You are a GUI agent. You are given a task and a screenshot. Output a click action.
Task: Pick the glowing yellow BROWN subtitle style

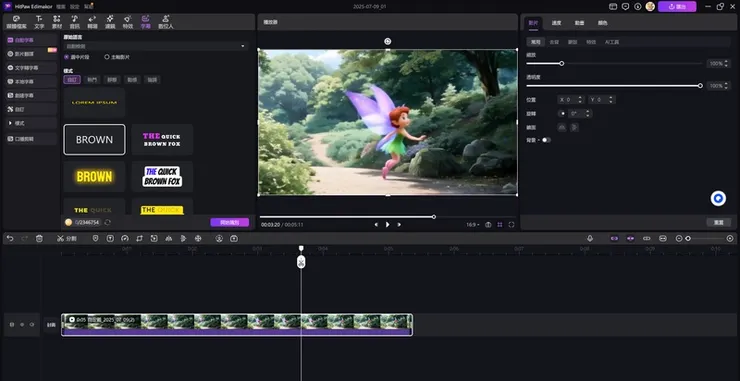coord(94,177)
